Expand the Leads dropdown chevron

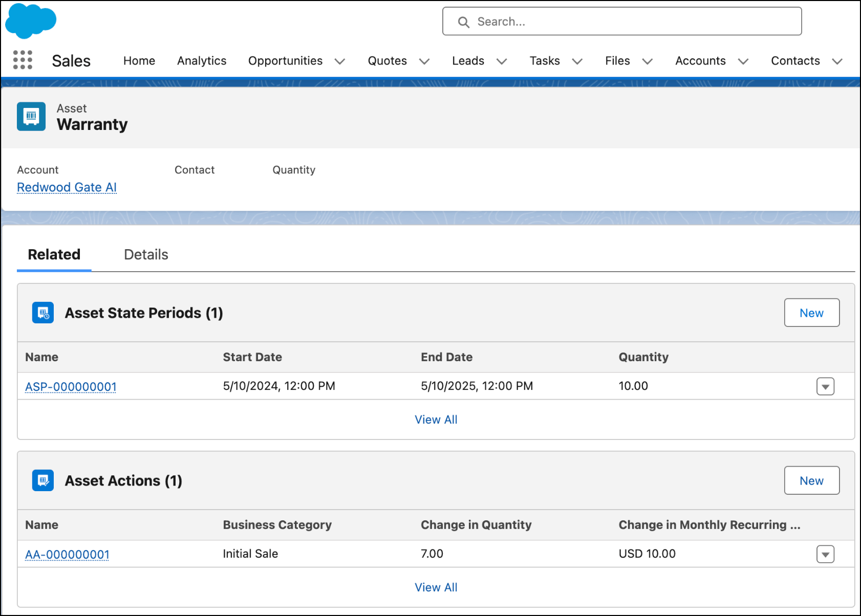(x=502, y=61)
